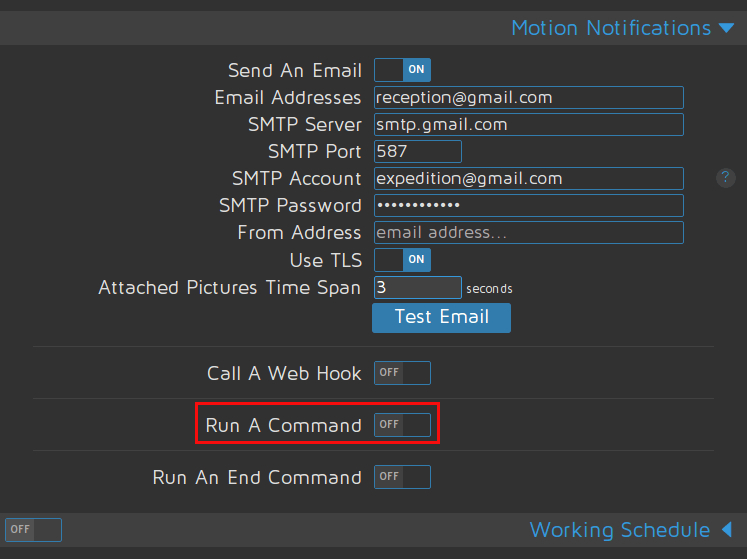Focus the SMTP Server field
The height and width of the screenshot is (559, 747).
pyautogui.click(x=529, y=125)
